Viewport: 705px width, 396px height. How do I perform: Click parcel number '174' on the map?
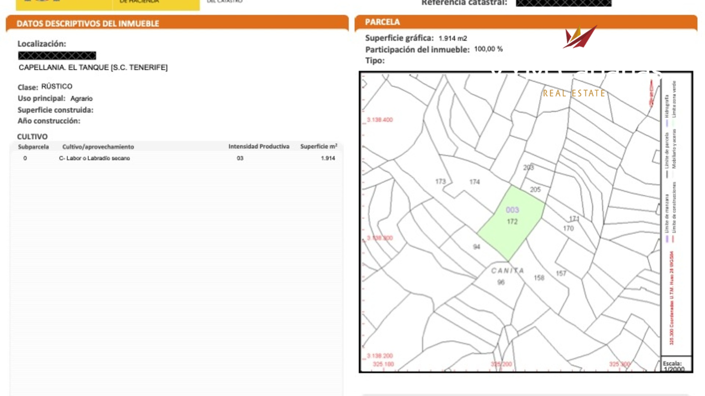tap(474, 182)
